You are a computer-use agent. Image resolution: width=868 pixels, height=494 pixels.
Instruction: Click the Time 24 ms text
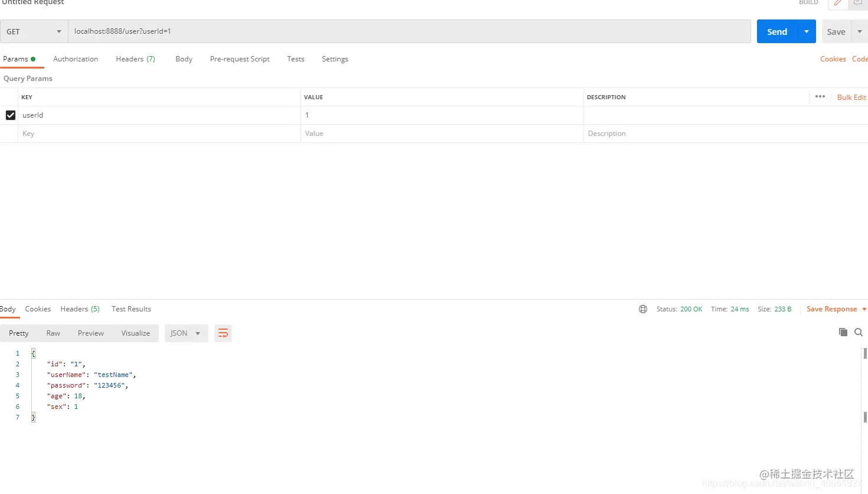pos(730,309)
